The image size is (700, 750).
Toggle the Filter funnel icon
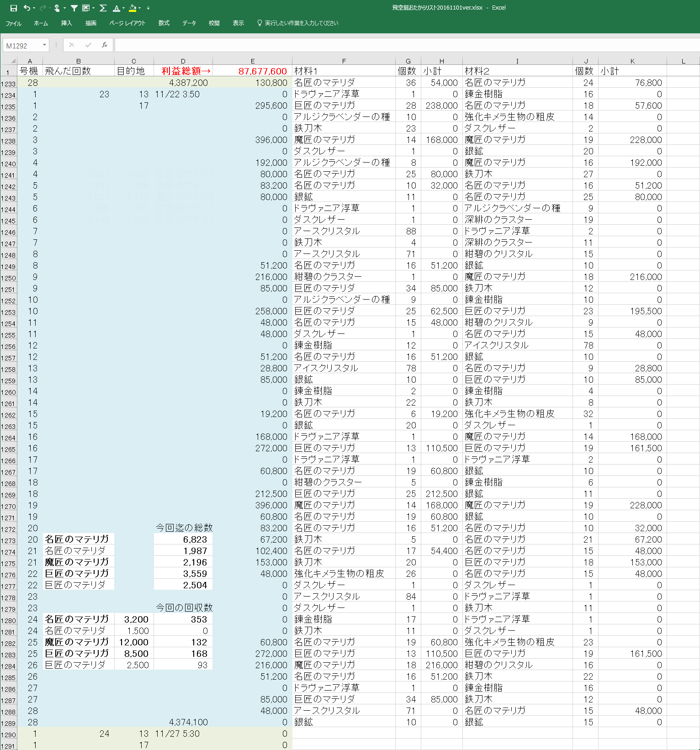pos(74,8)
